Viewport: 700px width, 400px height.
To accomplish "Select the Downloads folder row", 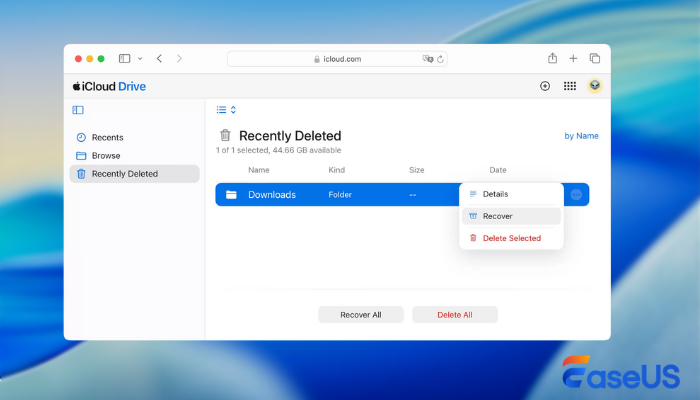I will (x=402, y=195).
